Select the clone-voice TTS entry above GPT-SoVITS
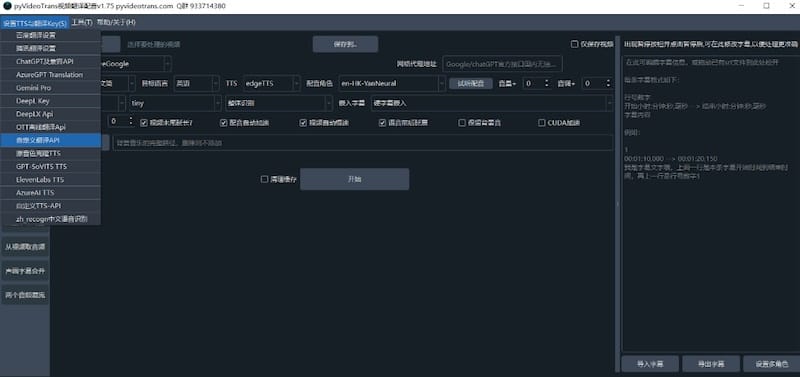 point(51,153)
